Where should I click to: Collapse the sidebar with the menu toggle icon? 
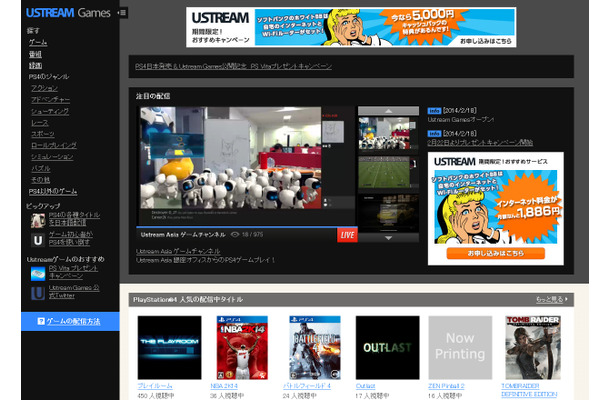click(123, 12)
